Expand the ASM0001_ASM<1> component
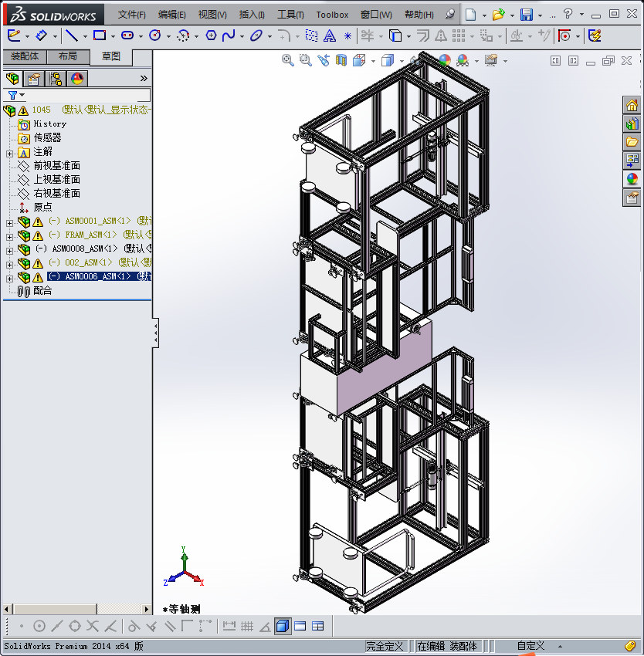644x656 pixels. (9, 223)
